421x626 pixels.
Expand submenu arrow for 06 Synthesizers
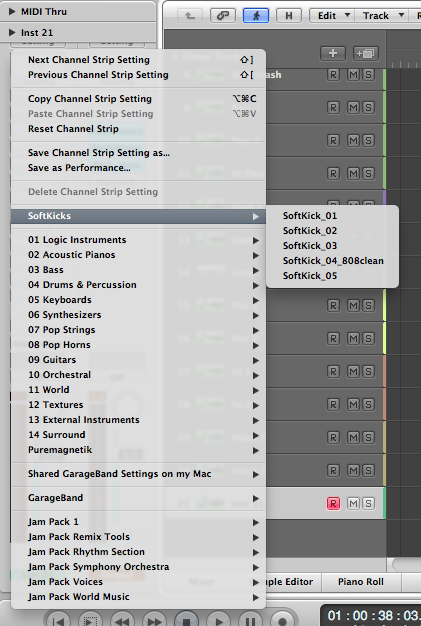(256, 315)
